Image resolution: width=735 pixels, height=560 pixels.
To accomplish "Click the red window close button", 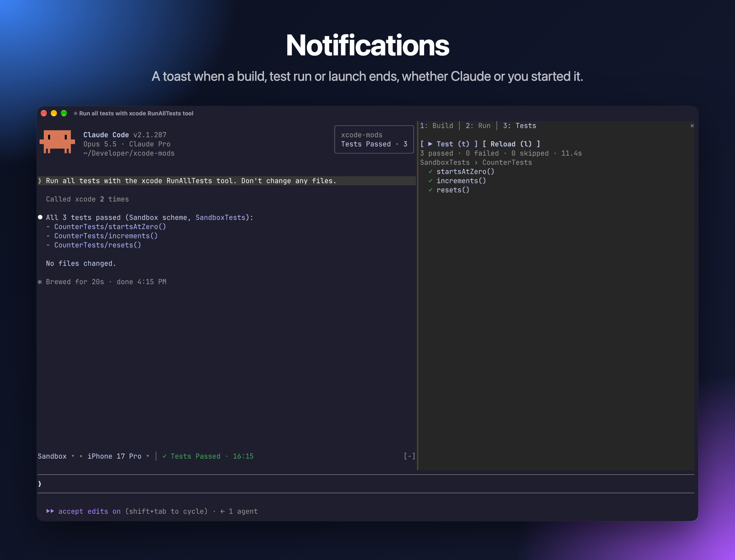I will coord(44,113).
